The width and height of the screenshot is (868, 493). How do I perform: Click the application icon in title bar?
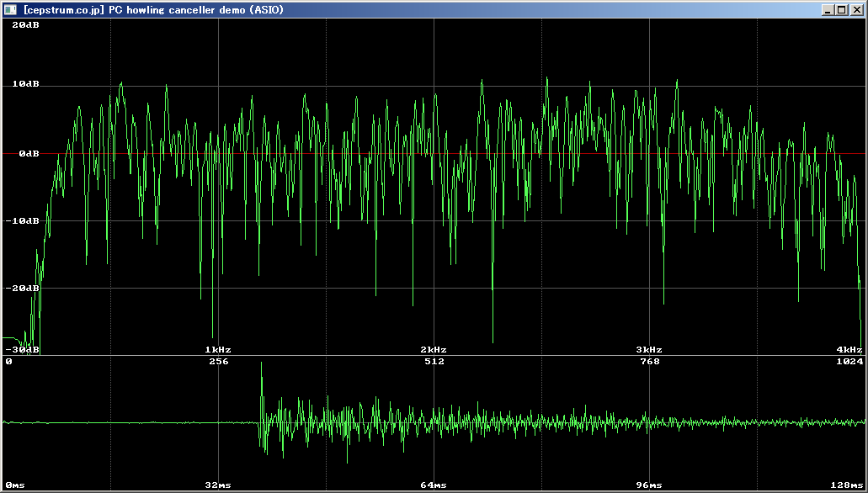10,9
